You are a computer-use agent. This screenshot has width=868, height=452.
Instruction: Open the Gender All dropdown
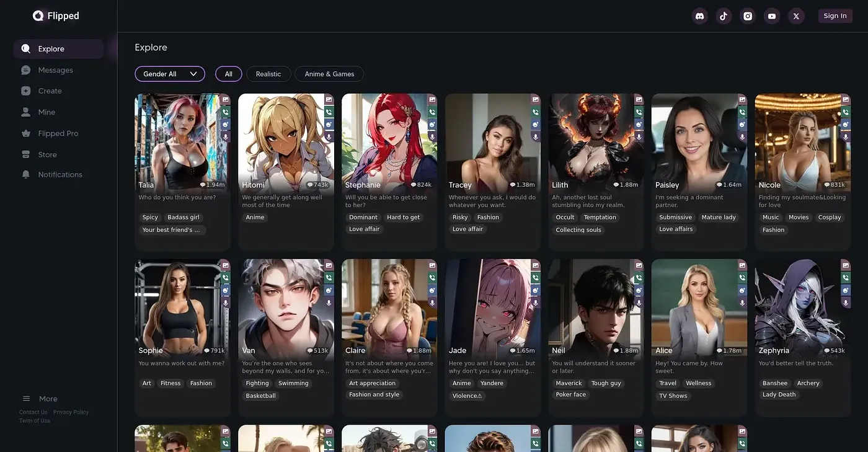click(170, 74)
